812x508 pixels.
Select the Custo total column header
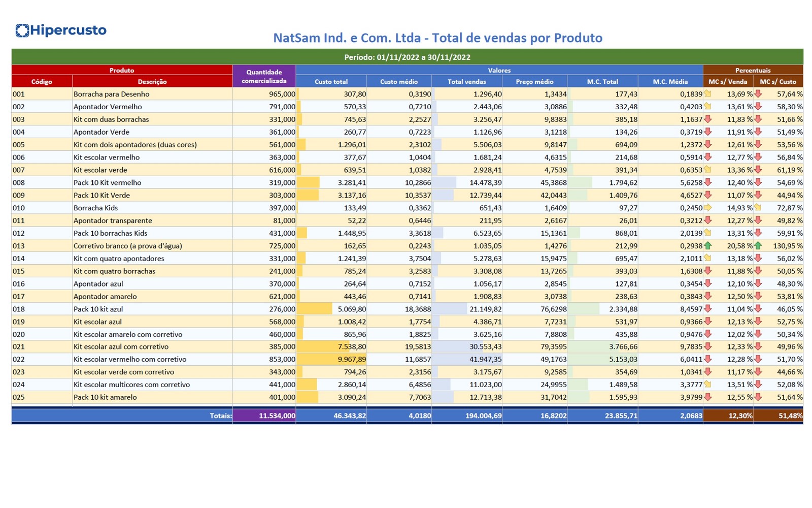tap(331, 81)
